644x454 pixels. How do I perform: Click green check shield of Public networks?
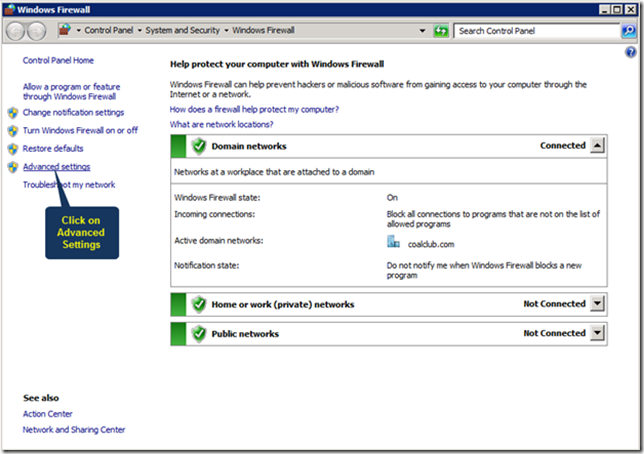(199, 334)
